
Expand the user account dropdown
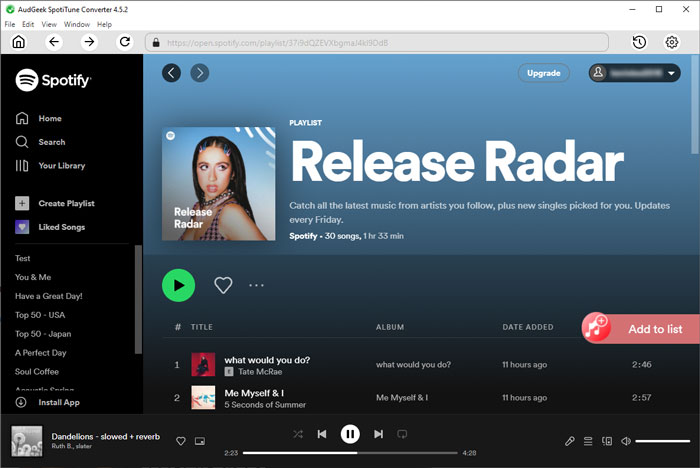coord(634,73)
